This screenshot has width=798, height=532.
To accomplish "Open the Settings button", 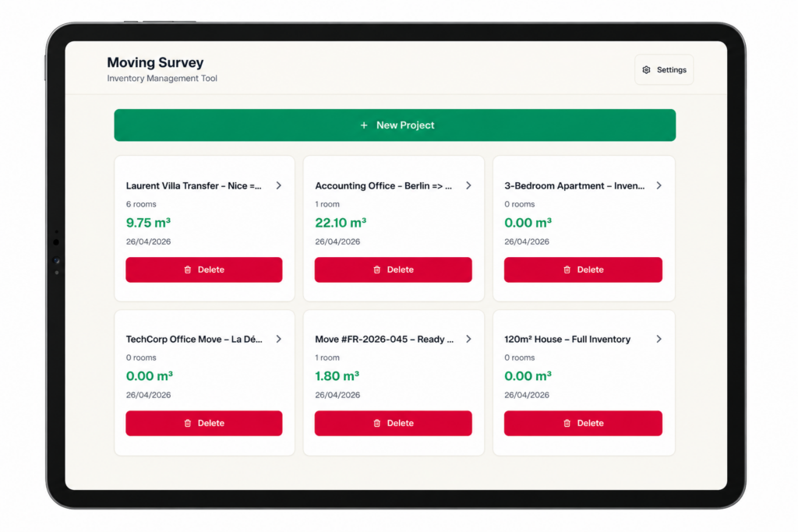I will point(664,70).
